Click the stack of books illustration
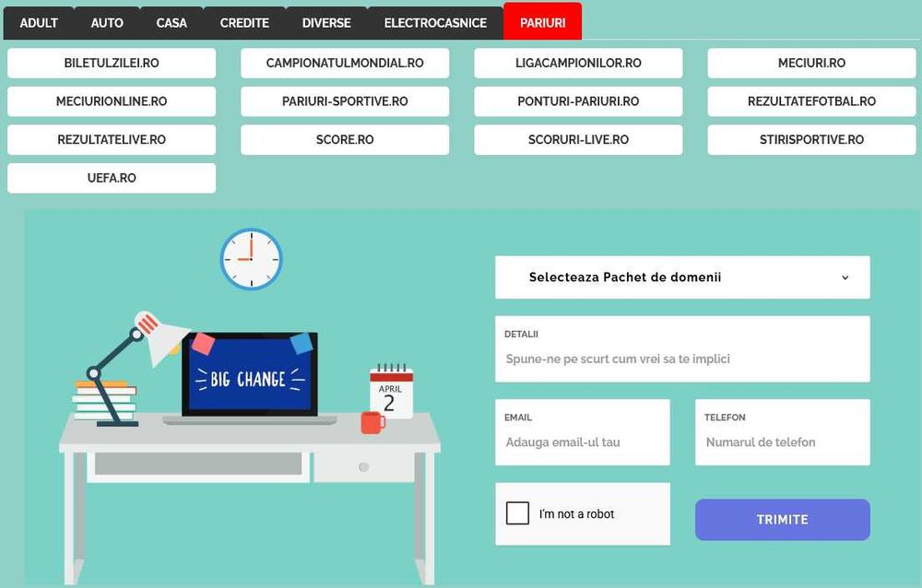The width and height of the screenshot is (922, 588). point(104,401)
